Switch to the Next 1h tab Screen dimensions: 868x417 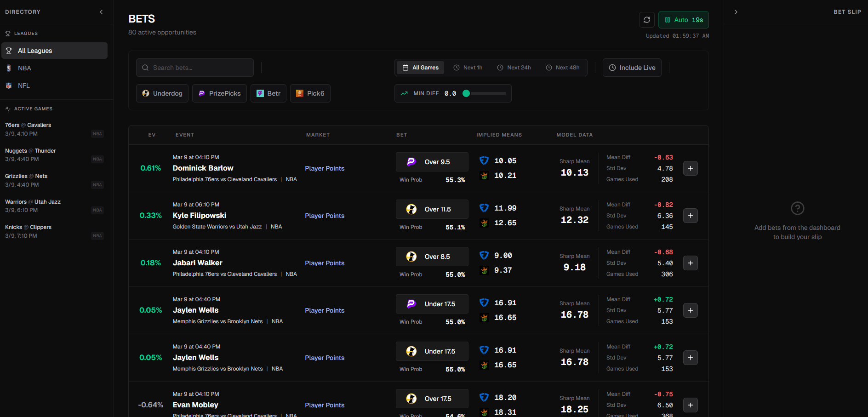click(468, 68)
